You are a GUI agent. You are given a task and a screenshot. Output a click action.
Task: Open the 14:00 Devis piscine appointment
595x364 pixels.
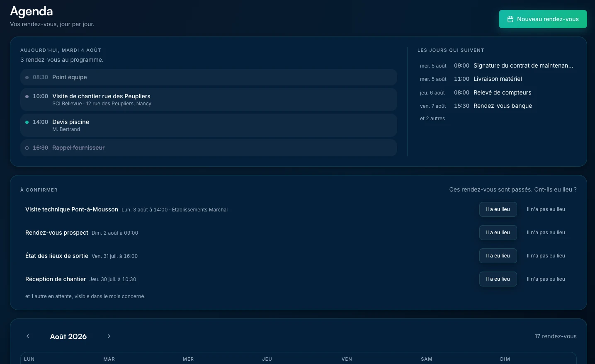[x=209, y=125]
